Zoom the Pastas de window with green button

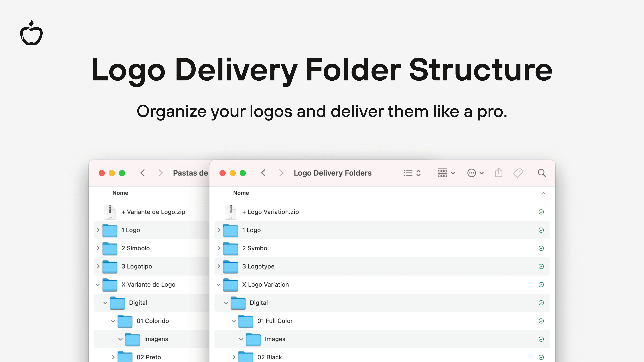[122, 173]
